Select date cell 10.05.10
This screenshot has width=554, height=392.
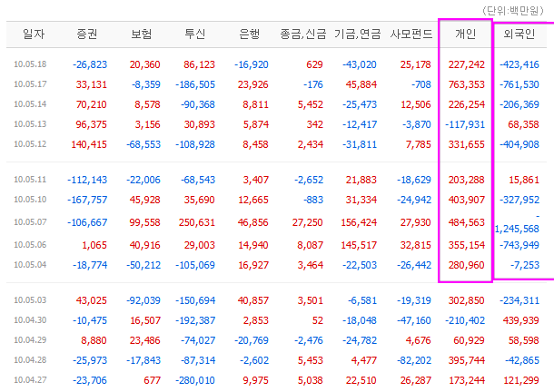(30, 200)
